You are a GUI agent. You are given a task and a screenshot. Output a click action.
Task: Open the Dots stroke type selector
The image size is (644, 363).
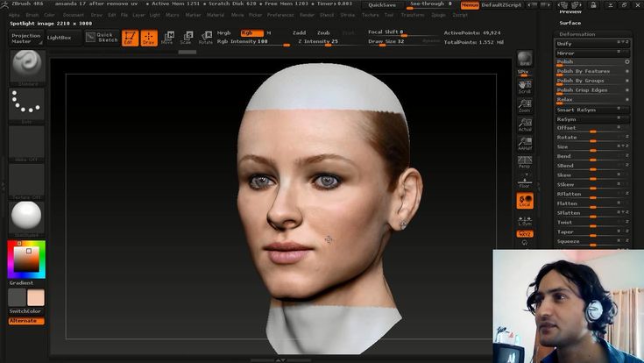coord(26,104)
